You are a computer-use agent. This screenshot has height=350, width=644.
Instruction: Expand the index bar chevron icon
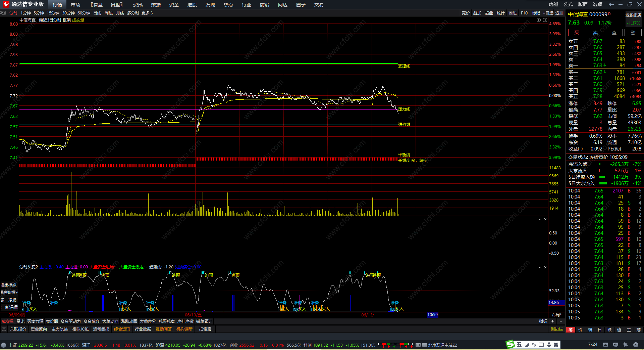coord(3,345)
